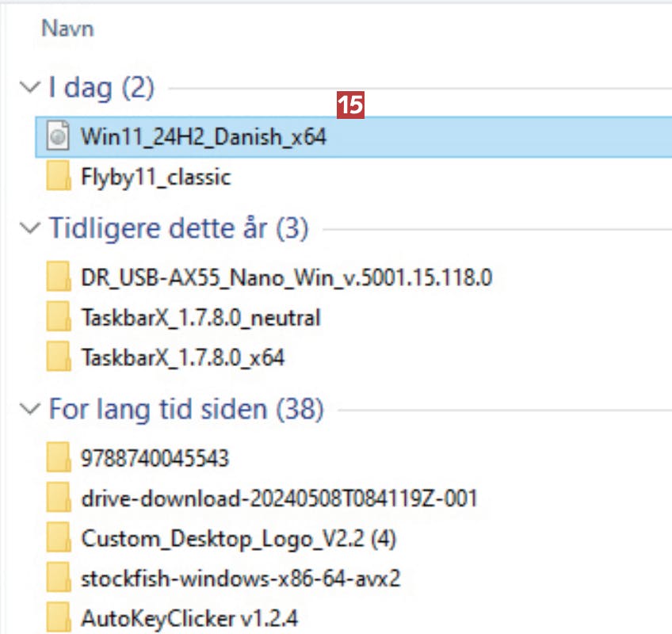Select the "I dag (2)" group heading
Screen dimensions: 672x634
coord(101,88)
